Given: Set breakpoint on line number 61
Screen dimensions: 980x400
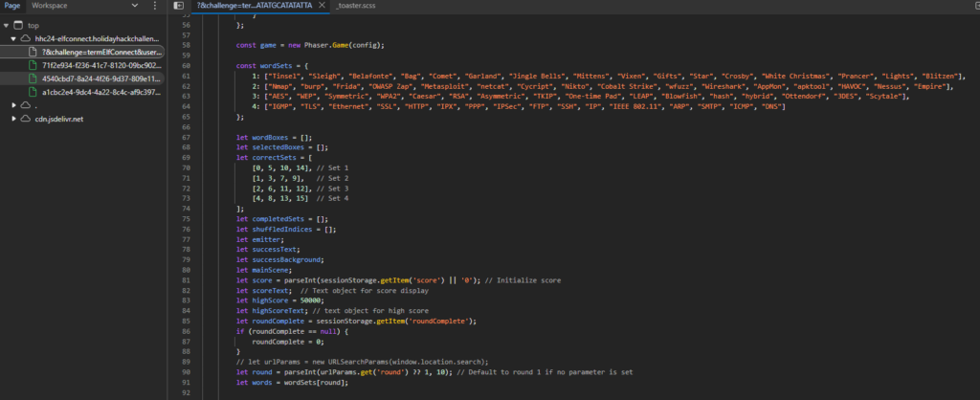Looking at the screenshot, I should click(x=185, y=76).
